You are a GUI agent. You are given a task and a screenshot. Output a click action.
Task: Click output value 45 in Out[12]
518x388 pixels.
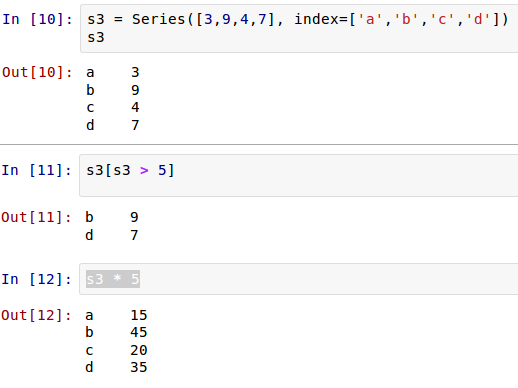click(x=139, y=332)
